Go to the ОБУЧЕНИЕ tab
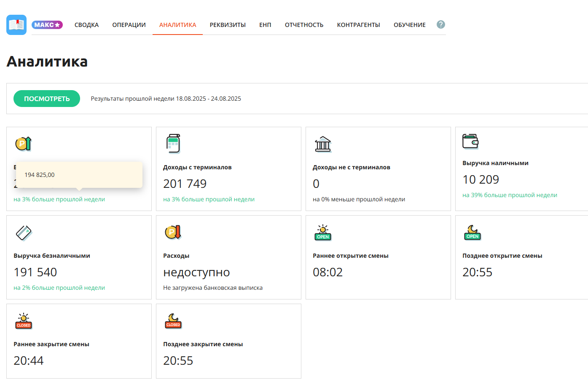This screenshot has height=382, width=588. (409, 25)
